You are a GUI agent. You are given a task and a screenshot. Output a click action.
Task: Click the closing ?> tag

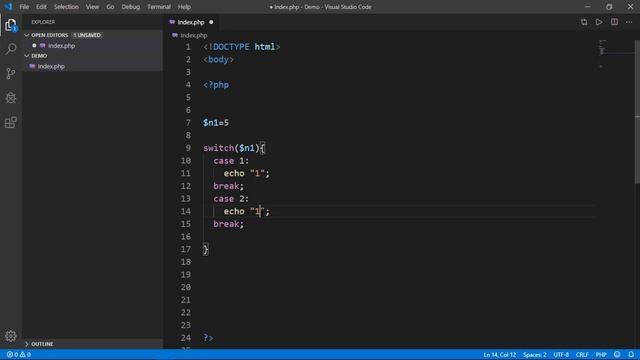click(x=208, y=338)
